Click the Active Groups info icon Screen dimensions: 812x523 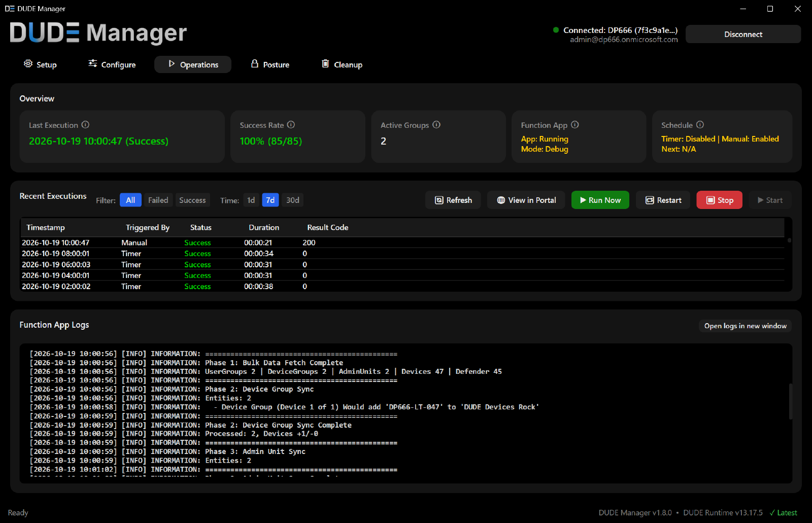point(436,125)
